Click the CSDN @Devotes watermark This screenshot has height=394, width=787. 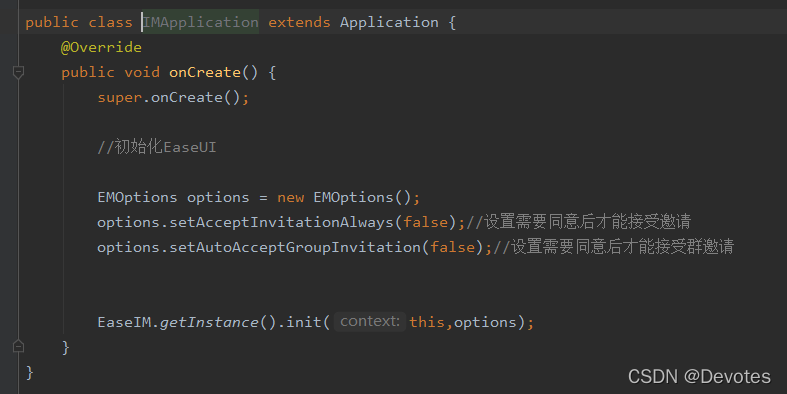[x=699, y=376]
